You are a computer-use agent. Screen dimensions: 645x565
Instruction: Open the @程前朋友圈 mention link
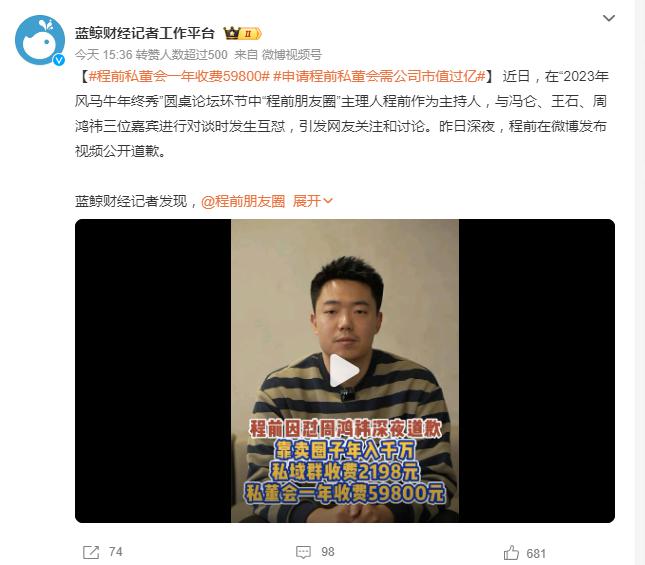243,201
